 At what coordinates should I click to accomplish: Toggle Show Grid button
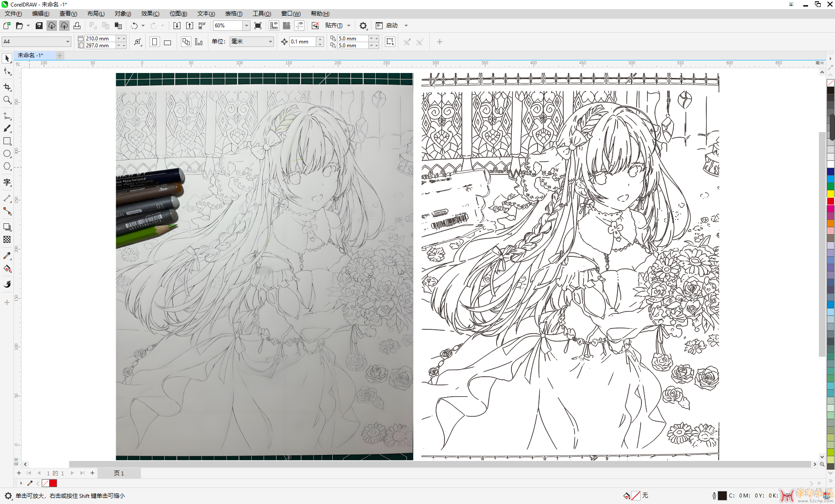point(287,26)
